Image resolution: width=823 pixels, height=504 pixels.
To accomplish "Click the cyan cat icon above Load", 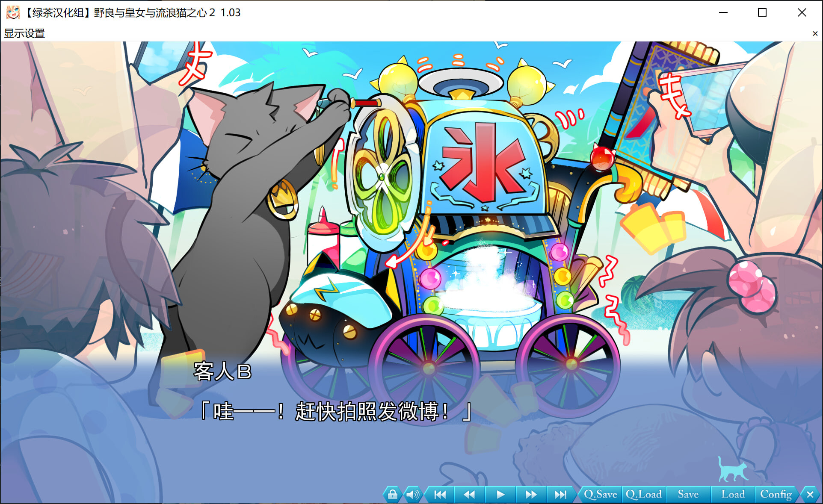I will point(732,470).
